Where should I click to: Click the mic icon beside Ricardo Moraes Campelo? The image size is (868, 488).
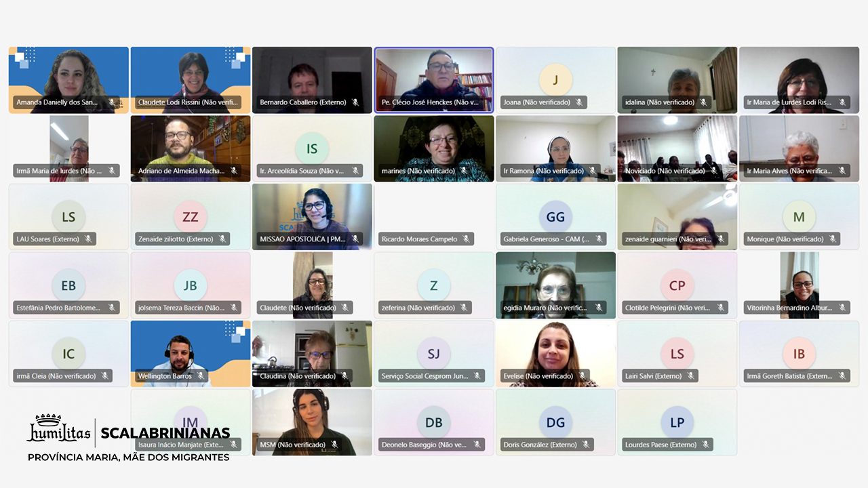coord(466,239)
